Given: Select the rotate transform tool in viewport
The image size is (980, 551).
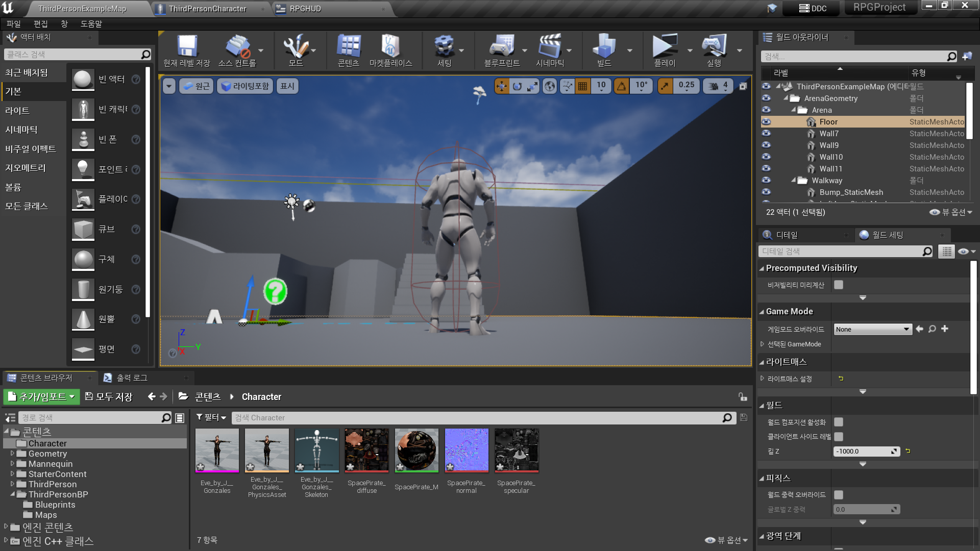Looking at the screenshot, I should pos(517,86).
